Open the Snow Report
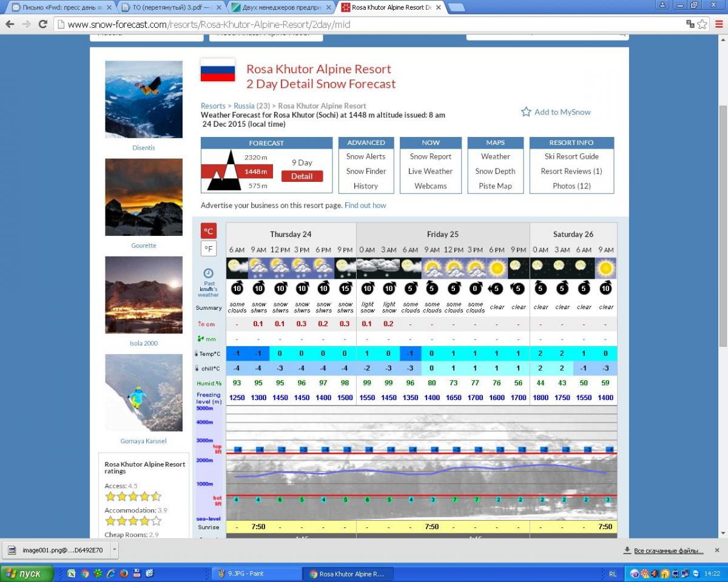This screenshot has width=728, height=582. click(431, 156)
